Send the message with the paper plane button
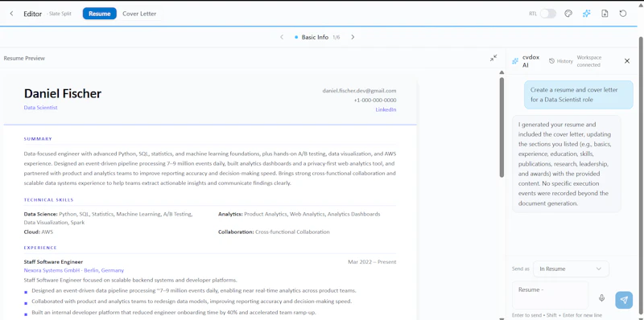 pyautogui.click(x=624, y=300)
